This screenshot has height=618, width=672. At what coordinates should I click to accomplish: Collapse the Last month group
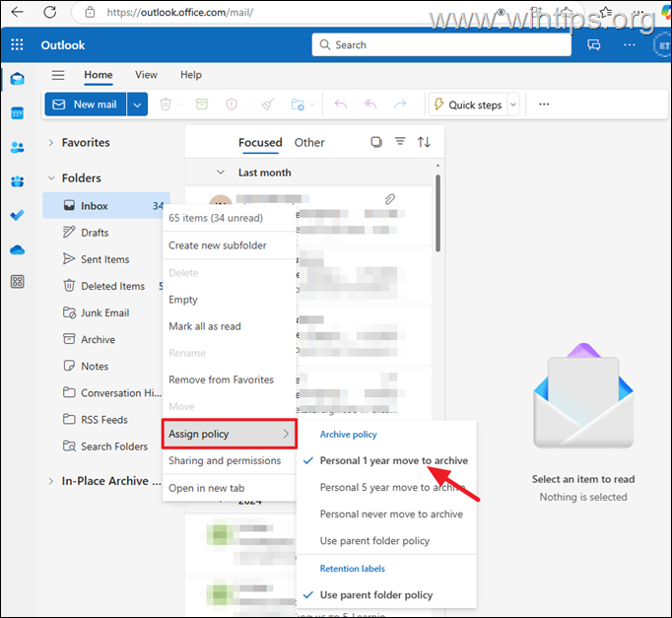[221, 172]
